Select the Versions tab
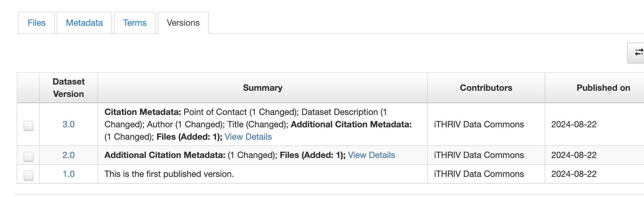 [x=183, y=23]
